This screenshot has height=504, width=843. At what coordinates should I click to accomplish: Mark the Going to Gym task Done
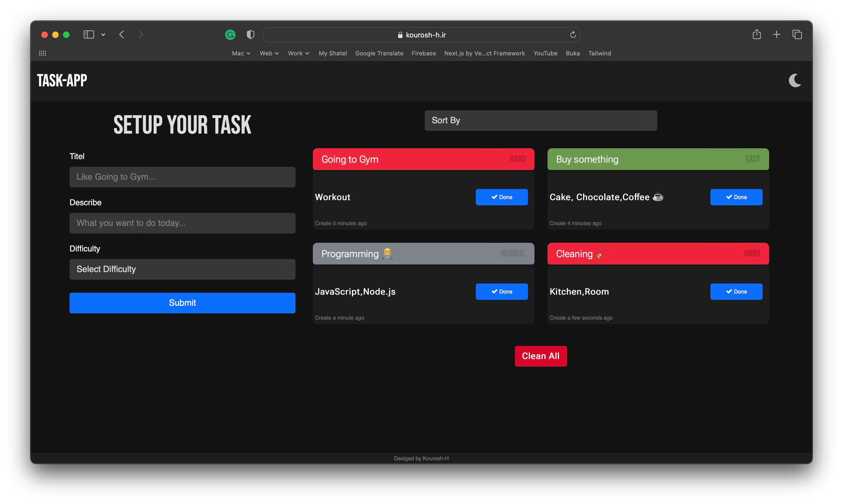pos(501,197)
